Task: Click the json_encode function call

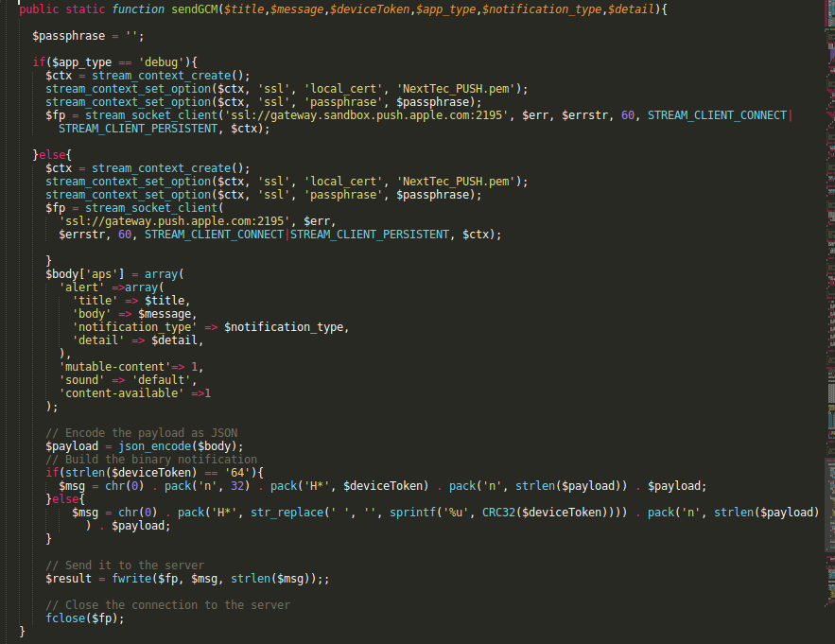Action: click(x=154, y=446)
